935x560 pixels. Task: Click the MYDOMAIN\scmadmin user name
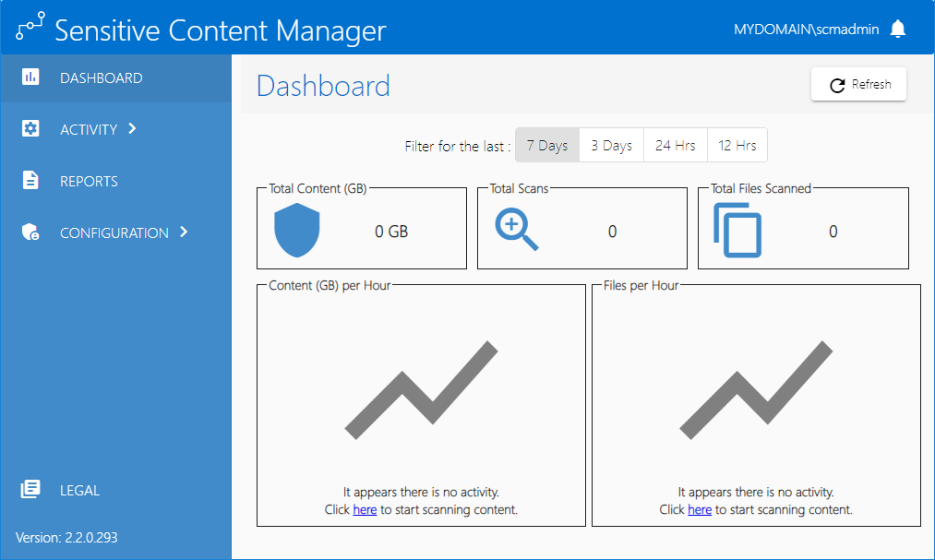coord(806,30)
